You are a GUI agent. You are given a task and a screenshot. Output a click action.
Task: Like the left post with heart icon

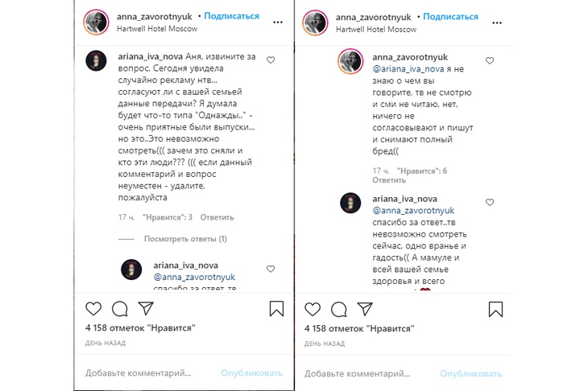93,309
